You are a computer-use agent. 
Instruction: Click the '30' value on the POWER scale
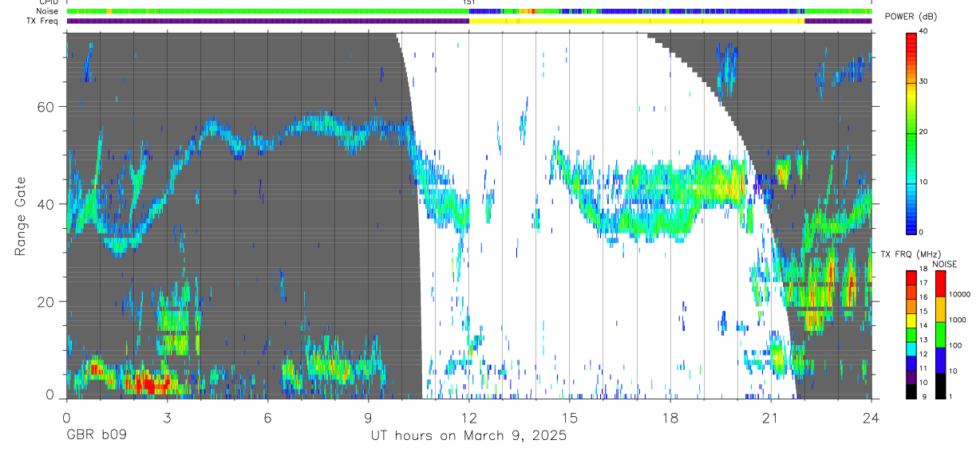[x=925, y=81]
